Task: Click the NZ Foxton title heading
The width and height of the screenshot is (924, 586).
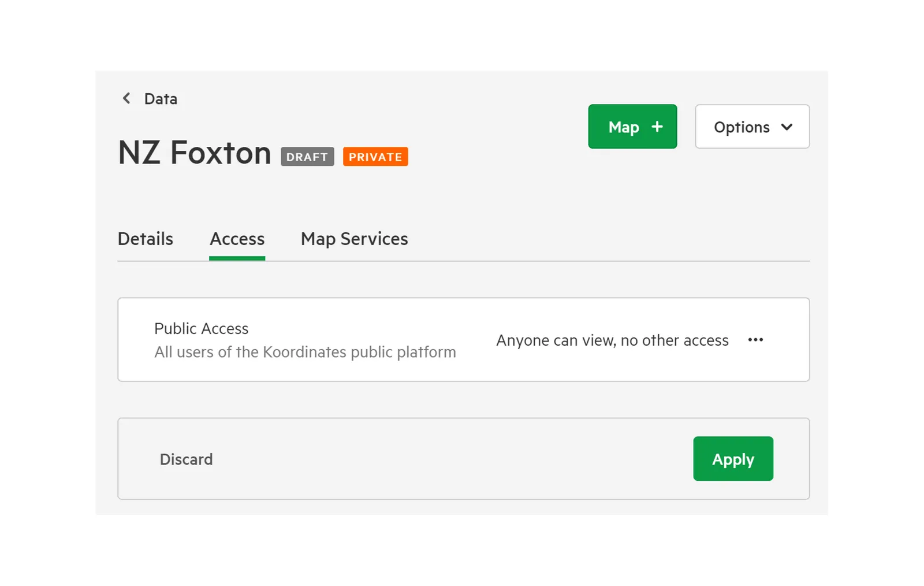Action: [x=195, y=153]
